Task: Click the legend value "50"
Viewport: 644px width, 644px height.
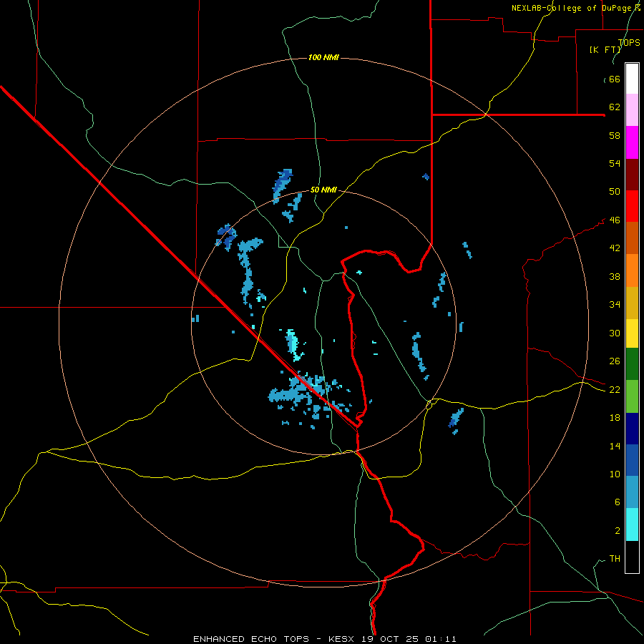Action: click(x=614, y=192)
